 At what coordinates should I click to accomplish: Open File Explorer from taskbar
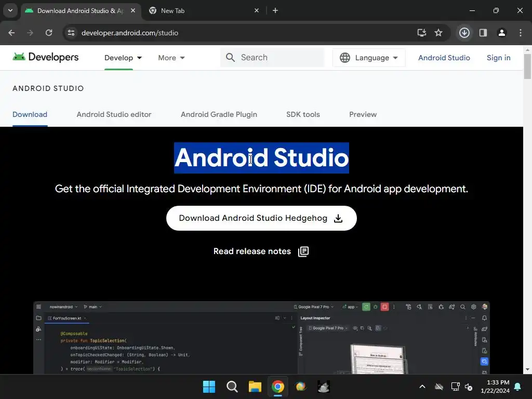click(255, 387)
